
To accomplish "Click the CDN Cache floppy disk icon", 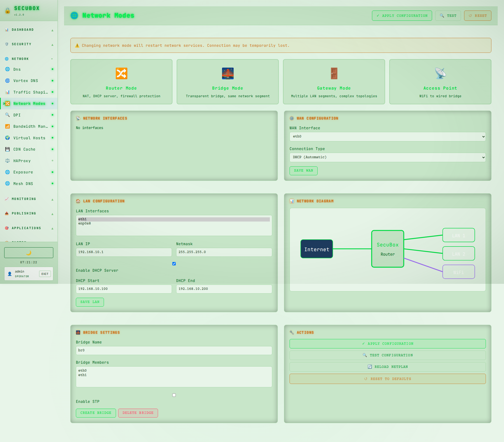I will tap(8, 149).
